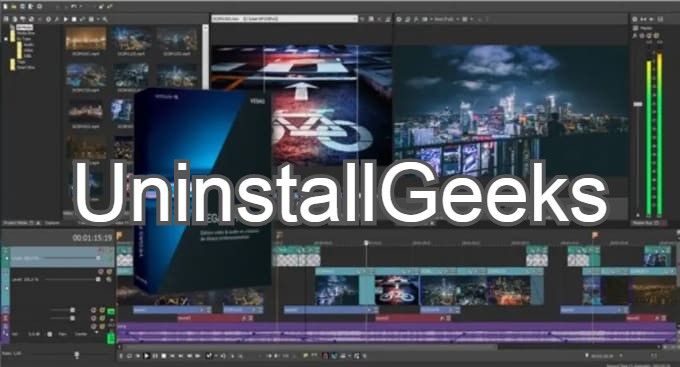The image size is (680, 367).
Task: Click the Open project icon in top toolbar
Action: 13,7
